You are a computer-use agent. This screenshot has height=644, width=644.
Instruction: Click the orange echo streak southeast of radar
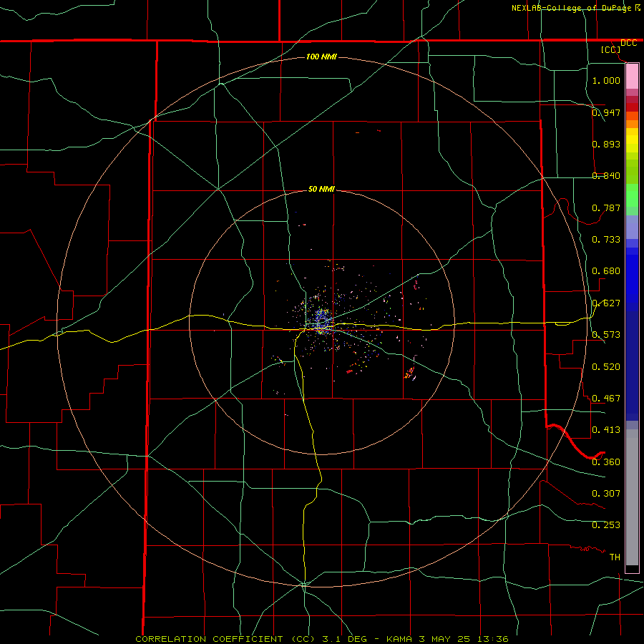409,374
